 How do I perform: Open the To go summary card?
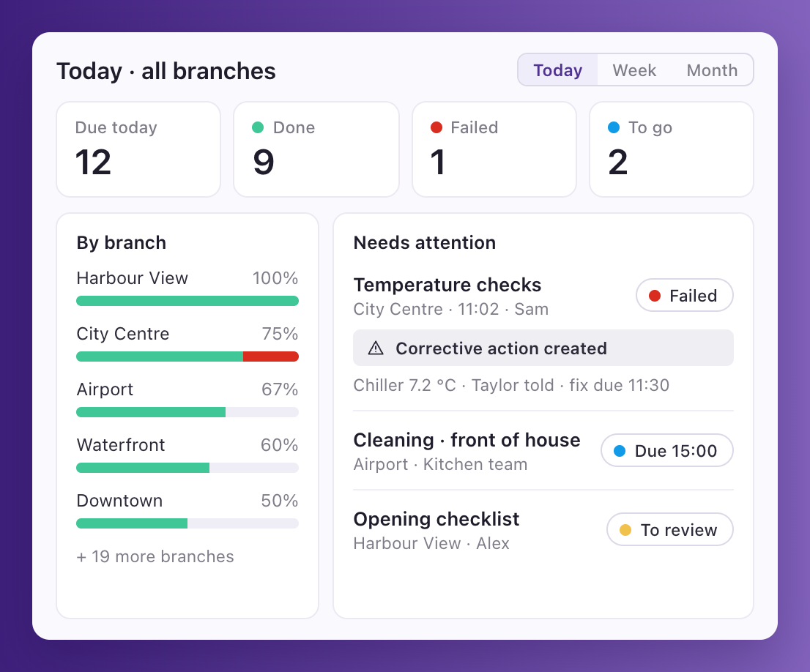pos(671,149)
